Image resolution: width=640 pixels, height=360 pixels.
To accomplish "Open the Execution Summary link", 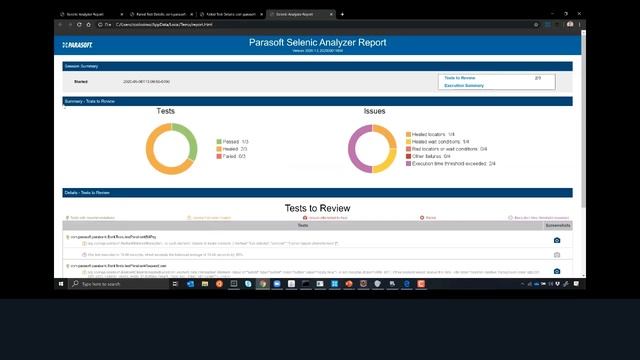I will (x=464, y=86).
